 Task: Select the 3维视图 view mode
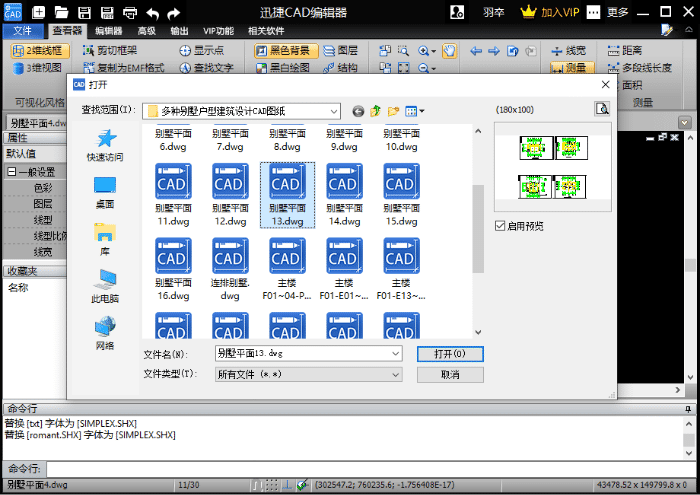click(x=38, y=68)
